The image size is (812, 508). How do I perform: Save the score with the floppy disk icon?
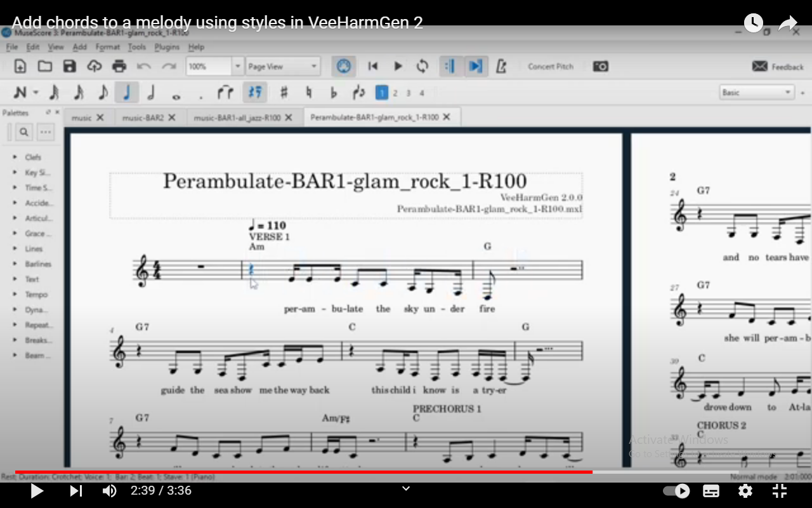tap(69, 66)
